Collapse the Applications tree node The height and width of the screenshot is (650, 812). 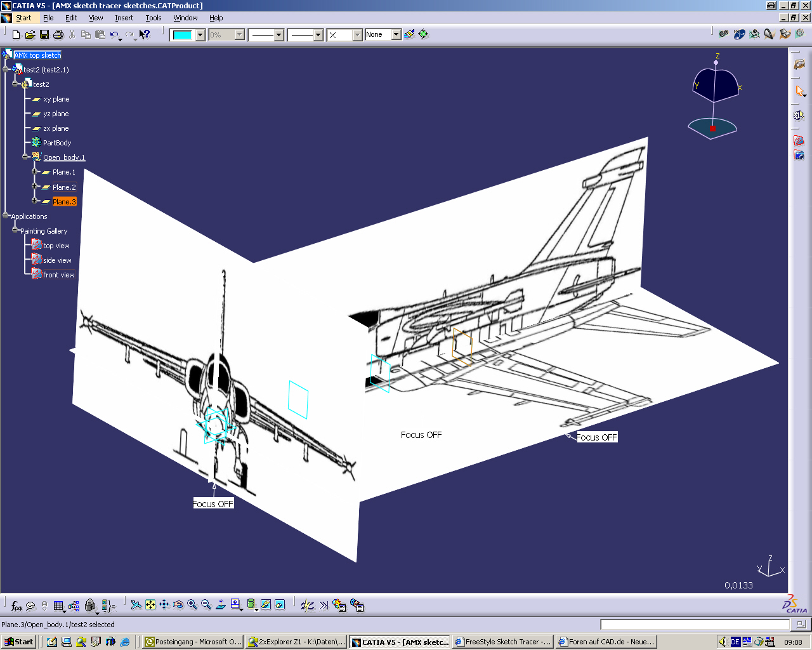(x=6, y=216)
